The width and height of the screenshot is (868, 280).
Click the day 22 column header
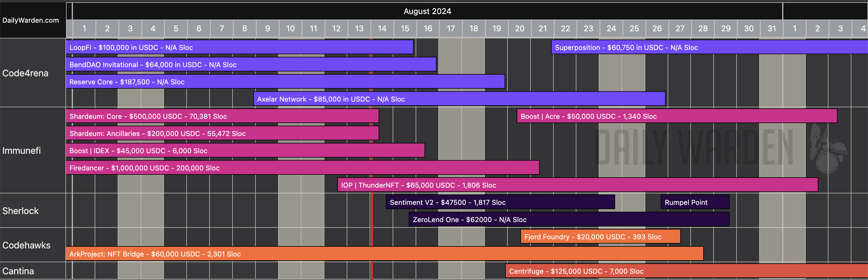(565, 28)
